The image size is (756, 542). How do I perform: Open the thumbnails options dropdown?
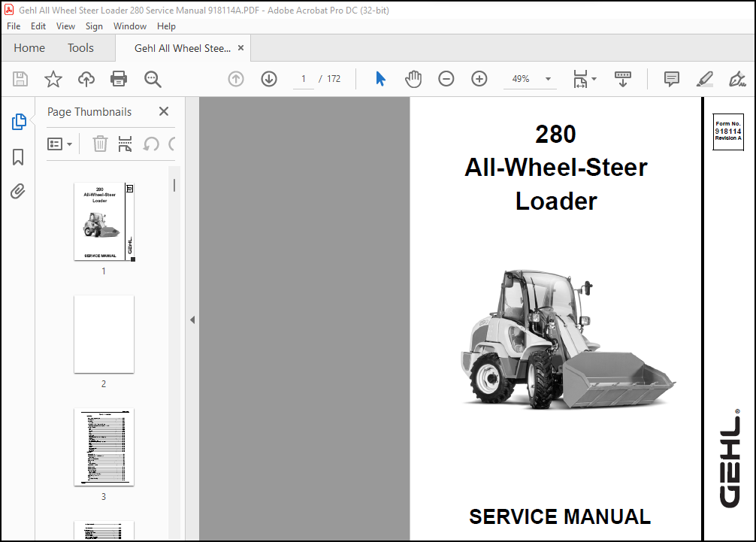60,144
